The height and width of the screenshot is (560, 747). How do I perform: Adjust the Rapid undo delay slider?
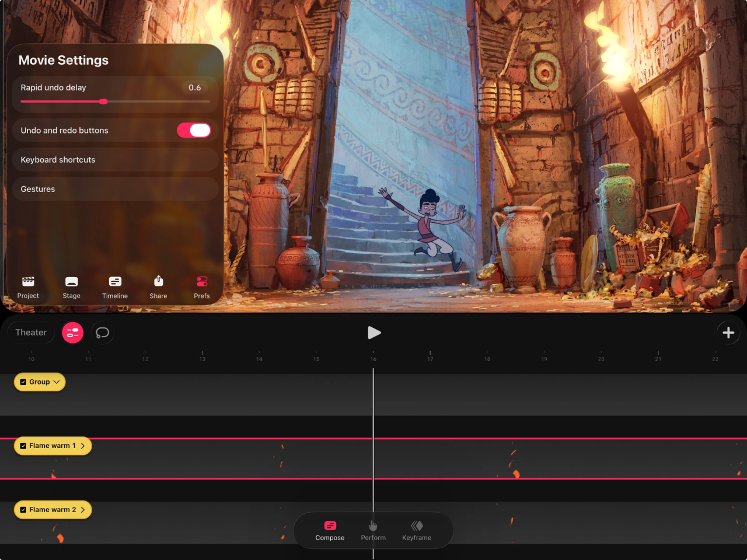tap(103, 101)
